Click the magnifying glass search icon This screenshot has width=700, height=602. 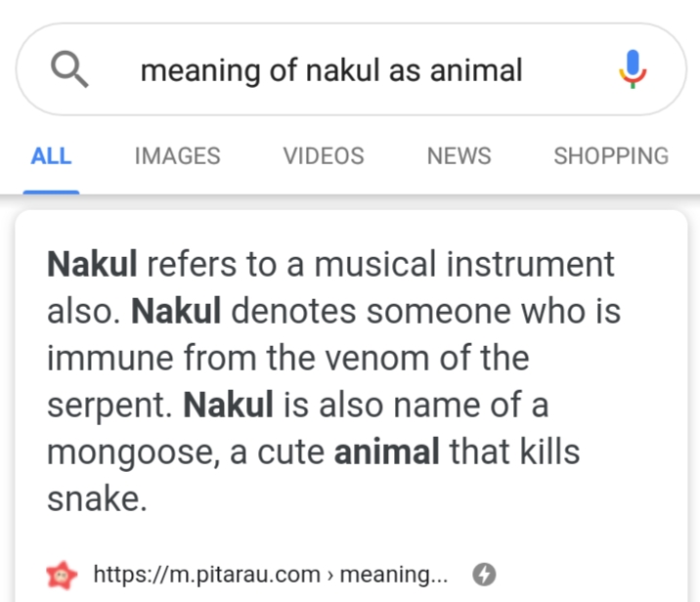(x=69, y=69)
